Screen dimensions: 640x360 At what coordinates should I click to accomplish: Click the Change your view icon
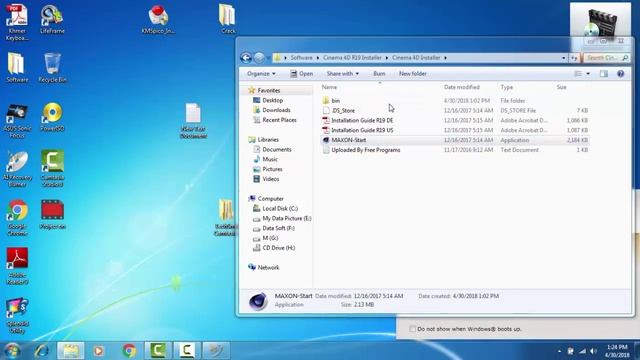tap(578, 74)
